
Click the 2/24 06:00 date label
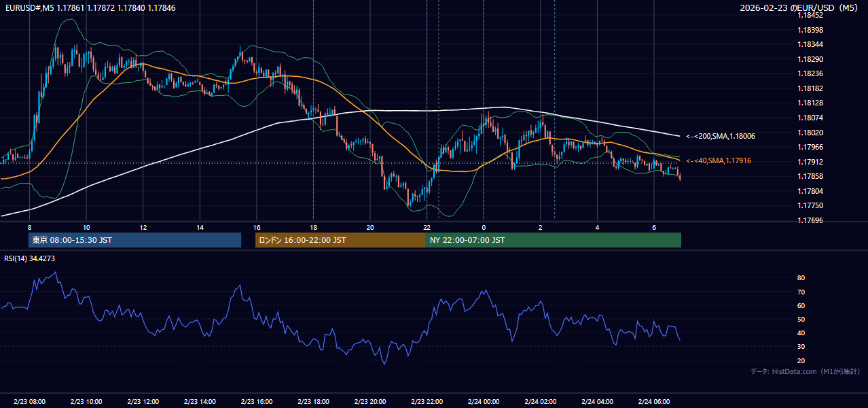[653, 402]
